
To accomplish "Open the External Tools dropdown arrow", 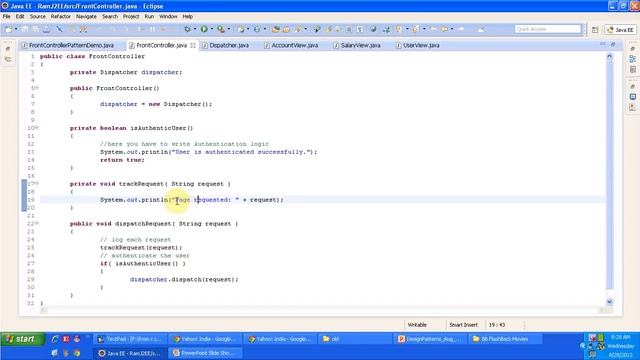I will coord(229,29).
